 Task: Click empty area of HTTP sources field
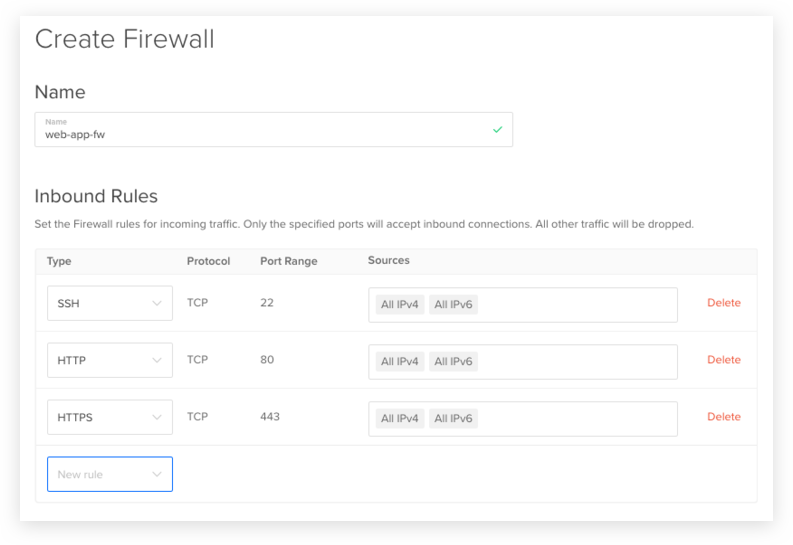tap(577, 362)
